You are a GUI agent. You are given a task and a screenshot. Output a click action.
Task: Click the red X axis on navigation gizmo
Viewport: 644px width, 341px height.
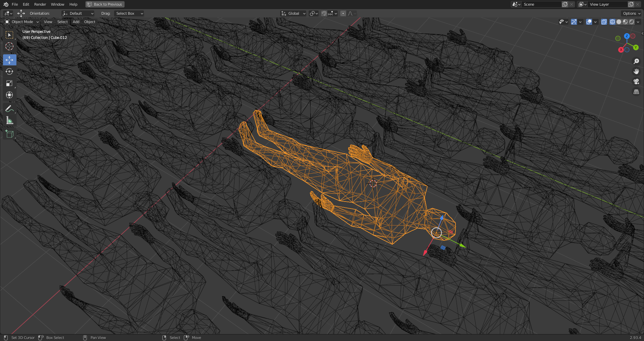[621, 50]
